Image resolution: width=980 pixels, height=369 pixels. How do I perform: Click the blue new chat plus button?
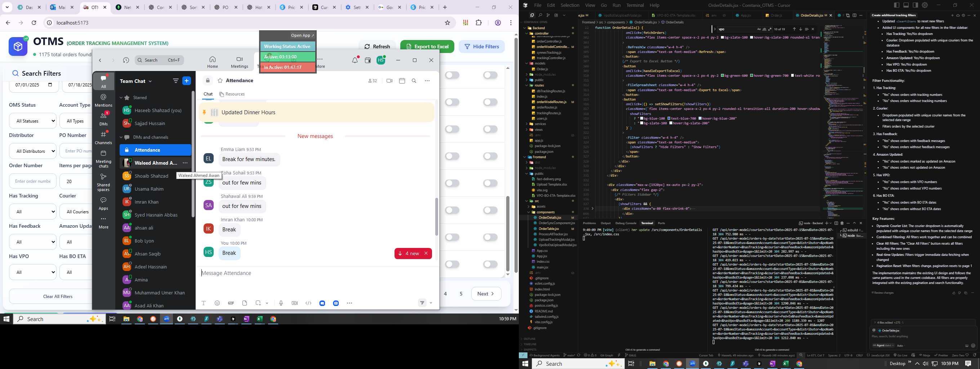point(186,81)
